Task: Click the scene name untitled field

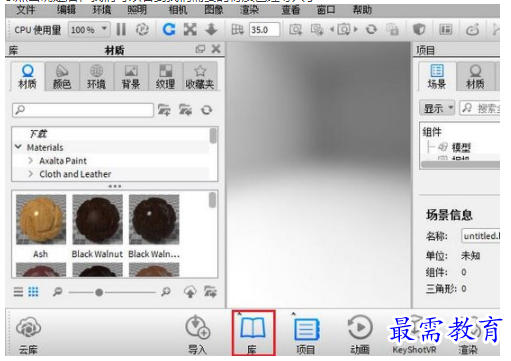Action: click(480, 236)
